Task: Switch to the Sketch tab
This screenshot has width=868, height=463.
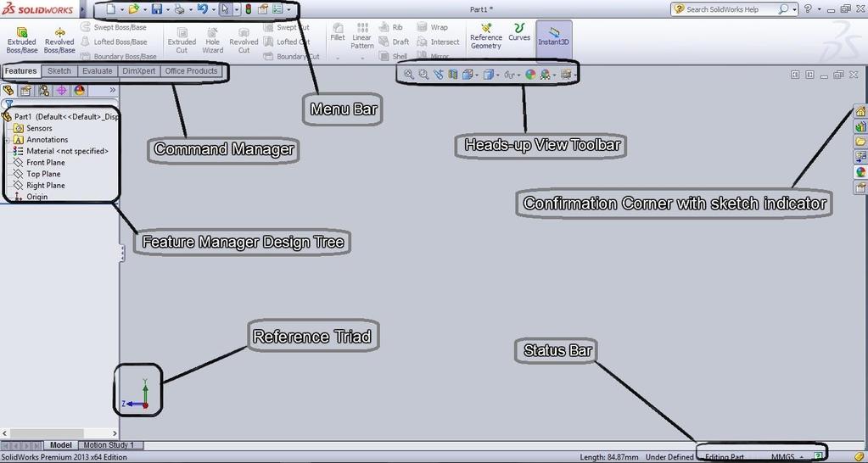Action: coord(59,70)
